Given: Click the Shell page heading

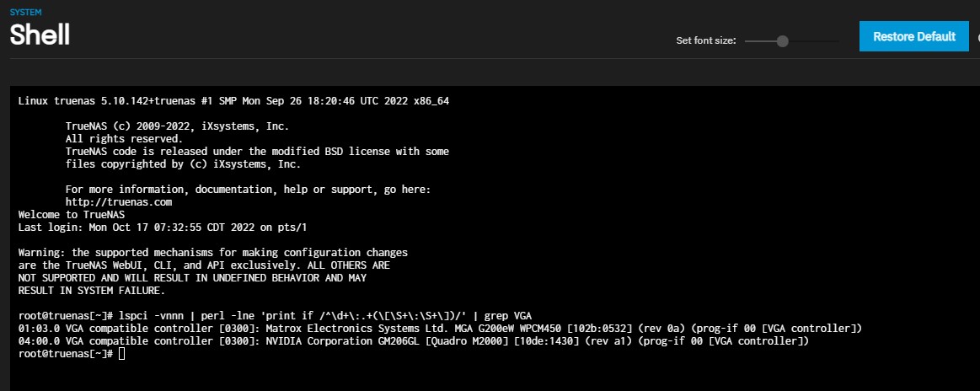Looking at the screenshot, I should point(40,35).
